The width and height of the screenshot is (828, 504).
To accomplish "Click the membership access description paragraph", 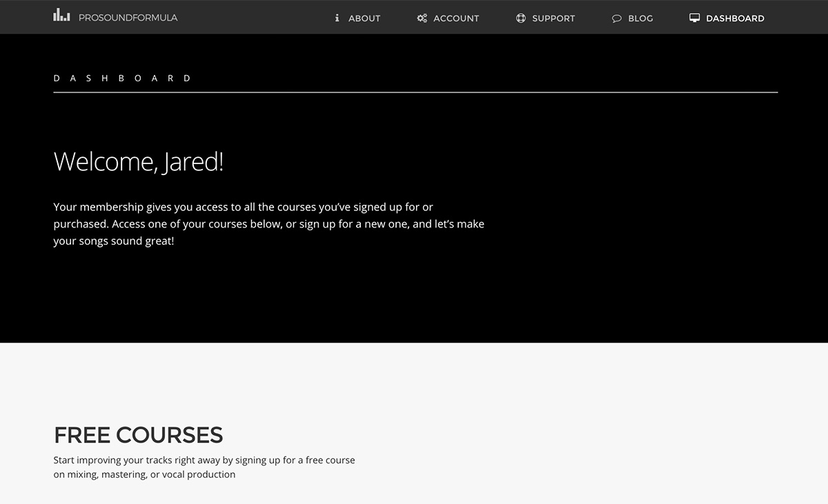I will tap(268, 224).
